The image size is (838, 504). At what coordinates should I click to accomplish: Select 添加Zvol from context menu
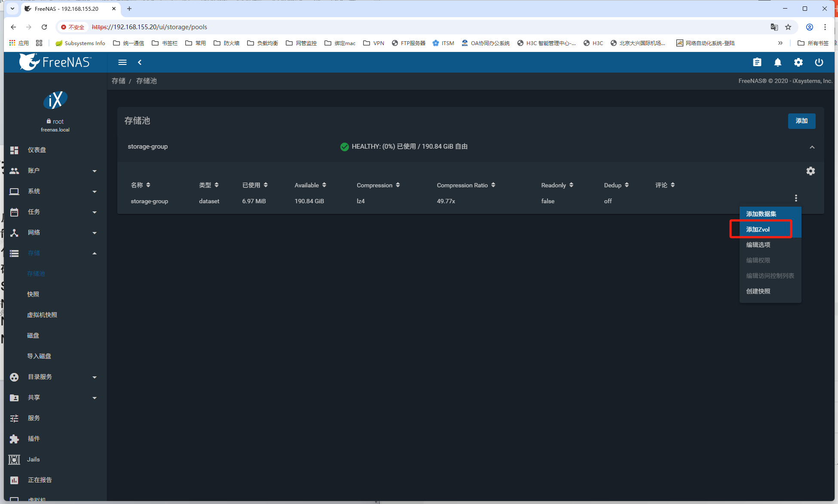758,229
